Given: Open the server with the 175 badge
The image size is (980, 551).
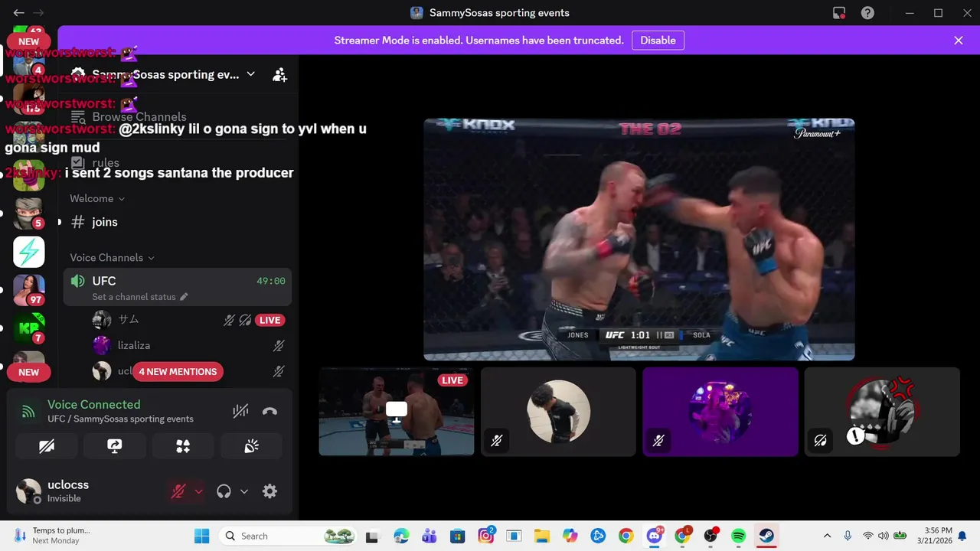Looking at the screenshot, I should (29, 98).
